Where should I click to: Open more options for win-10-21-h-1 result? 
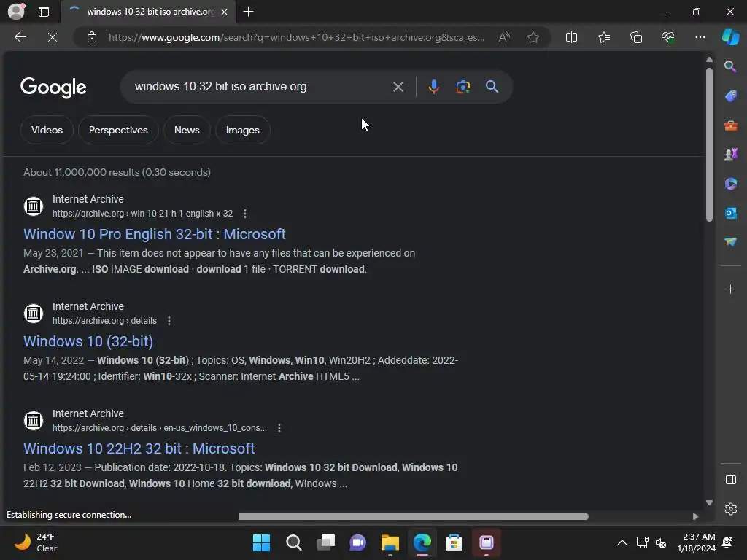(x=245, y=214)
